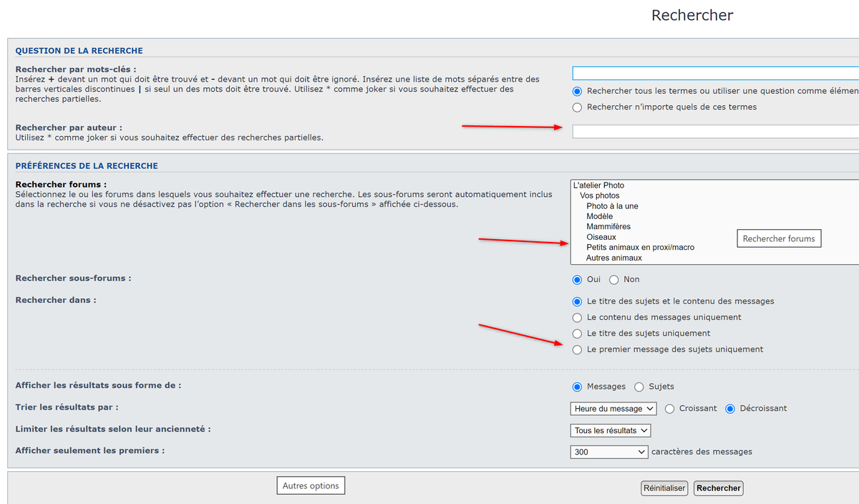
Task: Select 'Rechercher tous les termes' radio option
Action: click(x=578, y=91)
